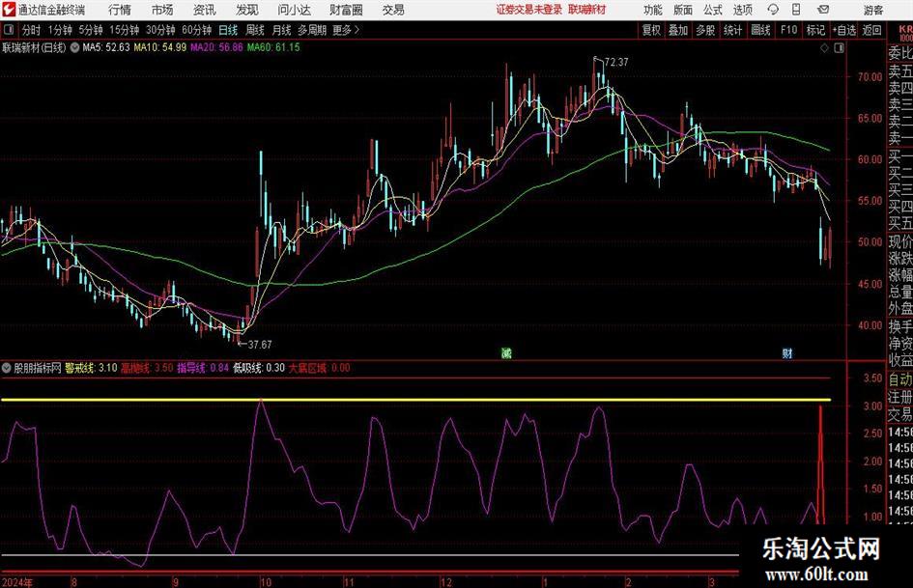Click the 通达信 red logo icon

click(9, 10)
